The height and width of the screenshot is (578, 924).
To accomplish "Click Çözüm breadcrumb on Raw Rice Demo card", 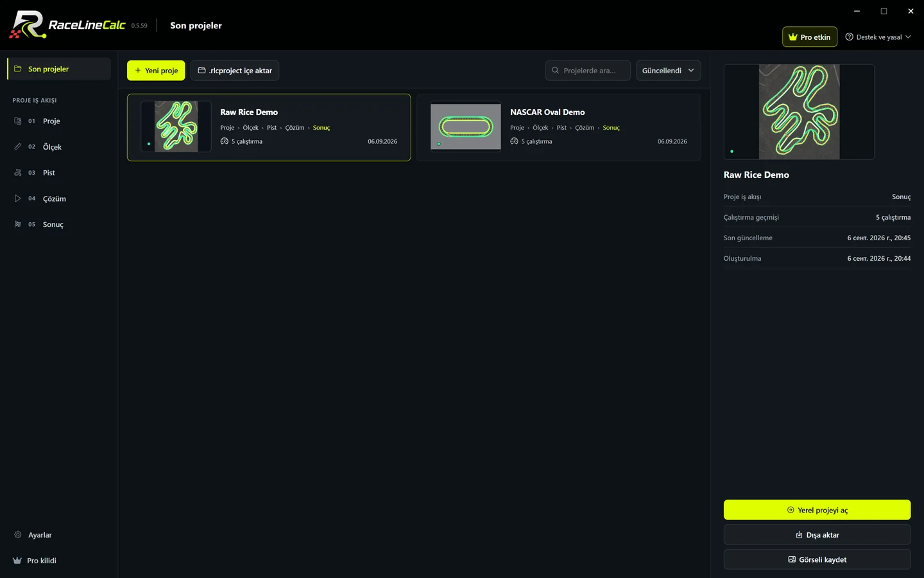I will pyautogui.click(x=295, y=128).
